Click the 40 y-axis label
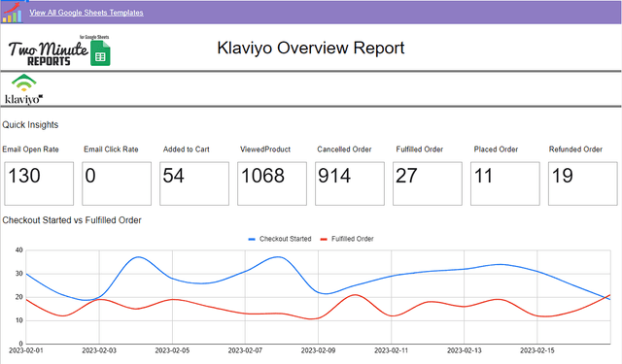 coord(19,249)
